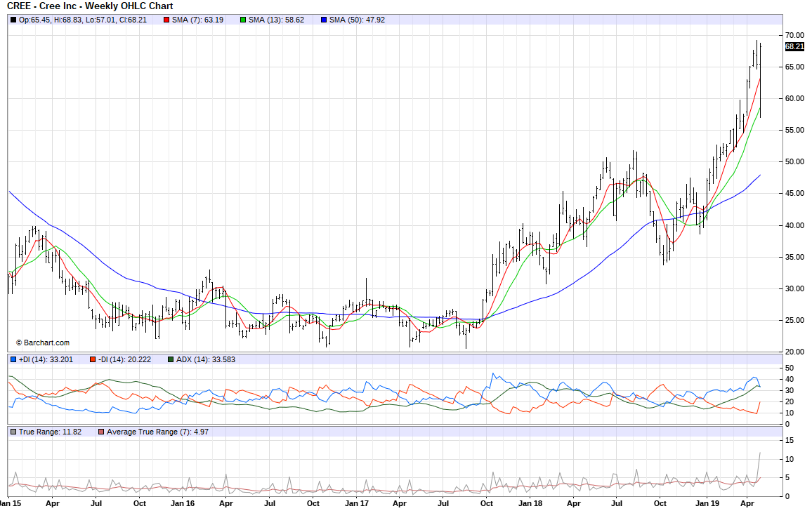Click the 'Jan 16' date axis label
This screenshot has height=525, width=812.
click(183, 503)
